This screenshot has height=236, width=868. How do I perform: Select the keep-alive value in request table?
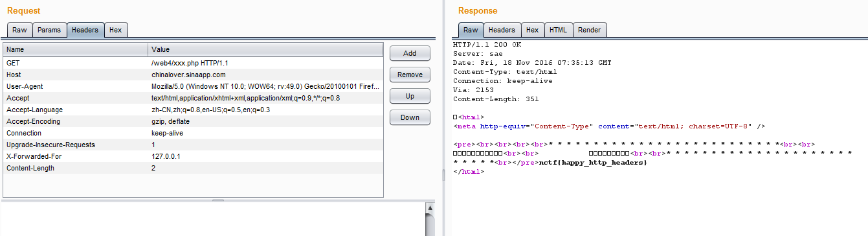pos(265,133)
